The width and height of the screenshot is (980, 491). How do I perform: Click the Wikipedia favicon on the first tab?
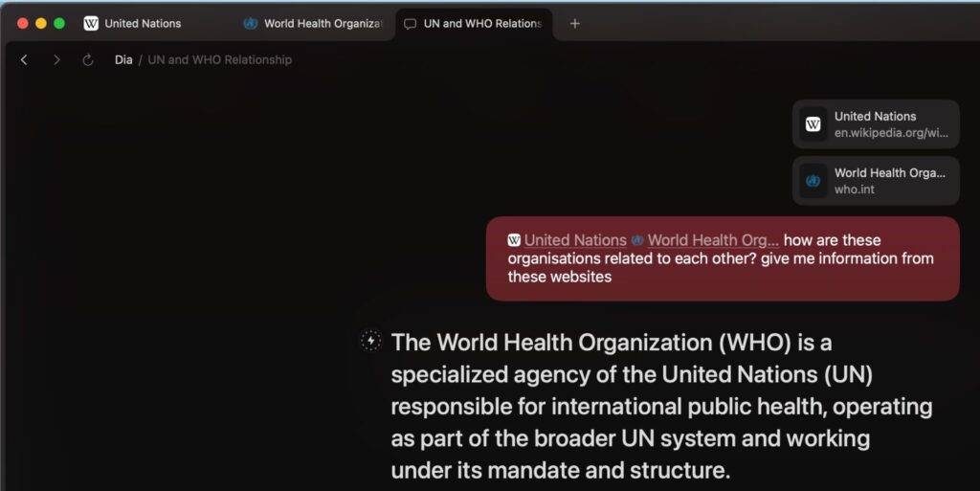pyautogui.click(x=91, y=24)
